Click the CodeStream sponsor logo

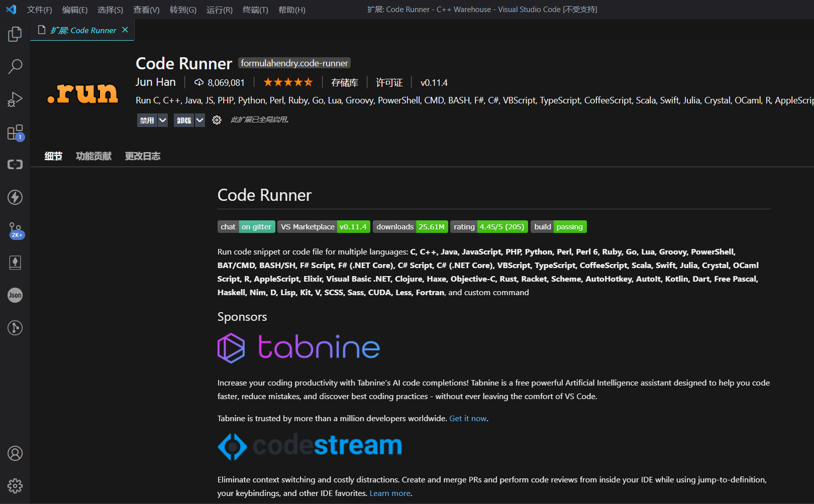pyautogui.click(x=310, y=446)
